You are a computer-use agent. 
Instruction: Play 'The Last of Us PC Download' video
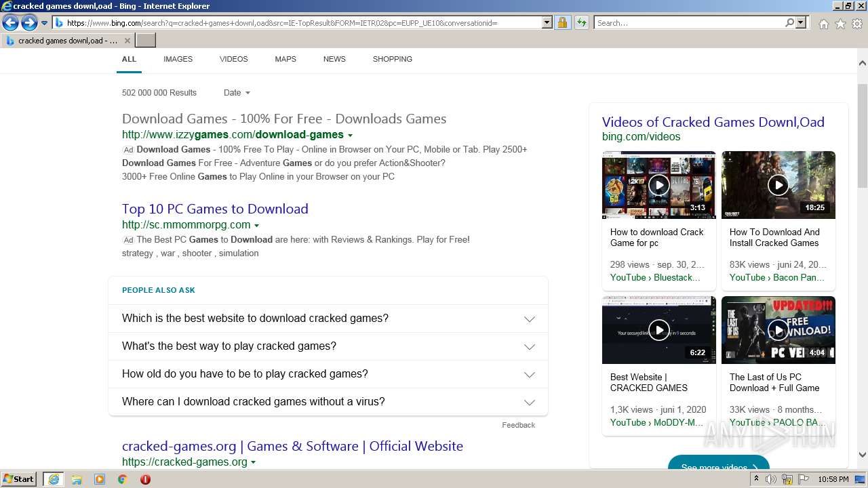pyautogui.click(x=778, y=330)
